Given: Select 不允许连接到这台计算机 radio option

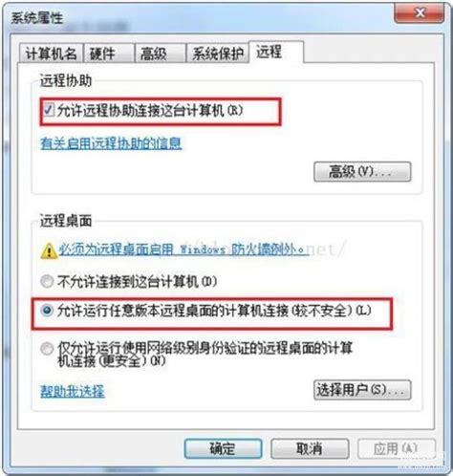Looking at the screenshot, I should pos(47,282).
